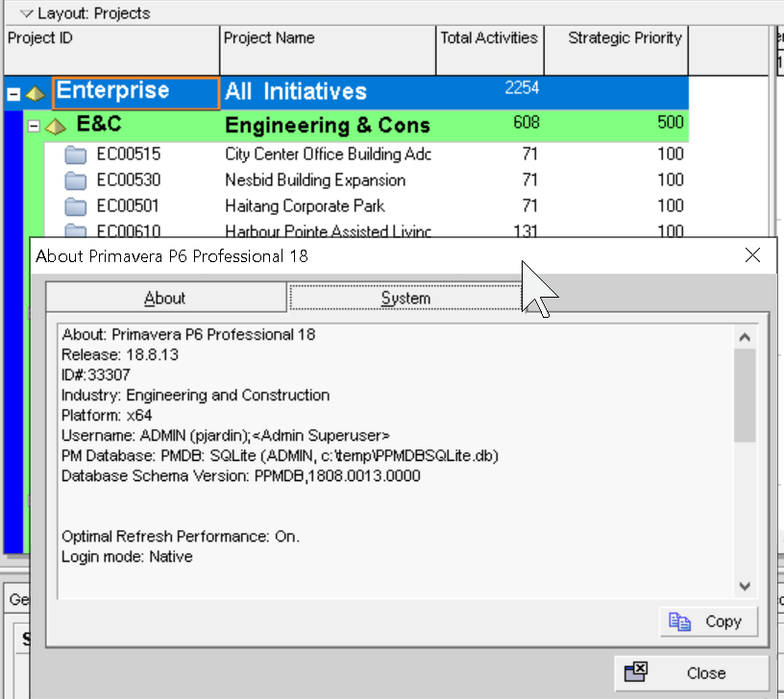The width and height of the screenshot is (784, 699).
Task: Click the Close button's window icon
Action: 636,672
